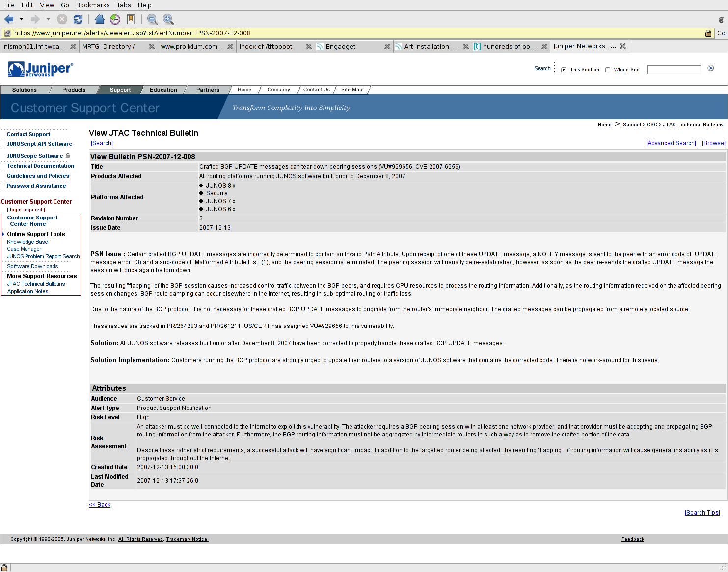Go to the Home page icon

click(x=100, y=19)
